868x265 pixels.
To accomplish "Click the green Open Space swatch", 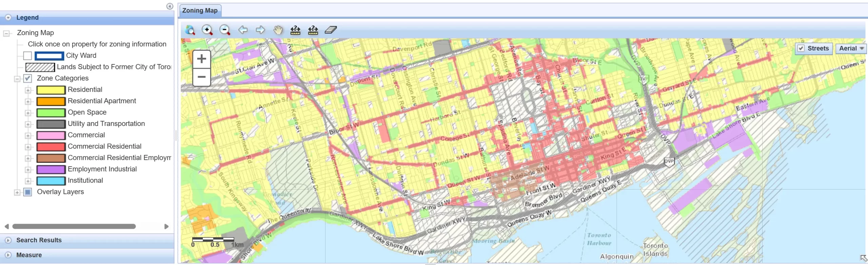I will click(x=51, y=112).
